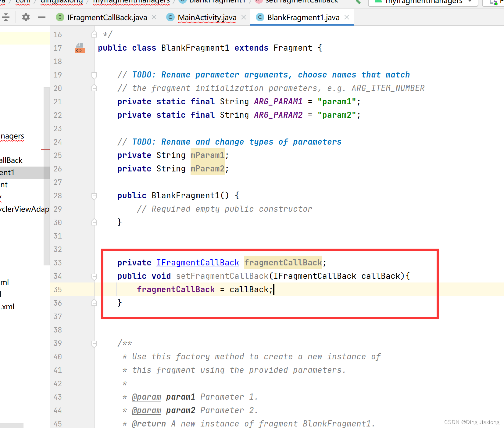Click the setFragmentCallBack method name on line 34
Screen dimensions: 504x428
point(222,276)
